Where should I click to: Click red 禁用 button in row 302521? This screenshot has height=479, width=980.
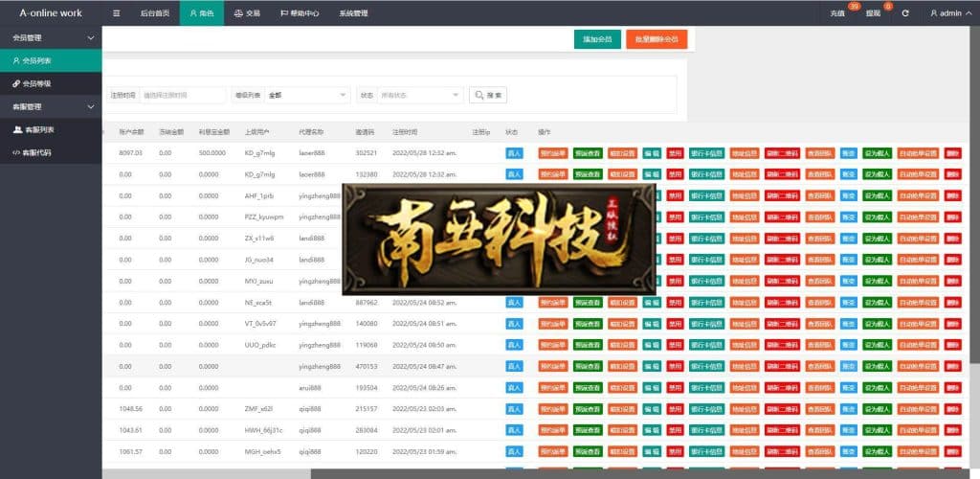click(675, 153)
